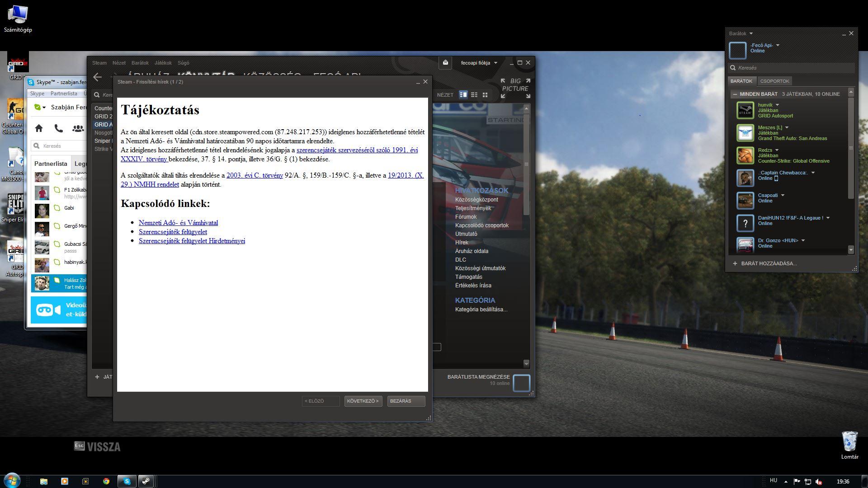
Task: Open Redzs avatar in friends list
Action: click(745, 155)
